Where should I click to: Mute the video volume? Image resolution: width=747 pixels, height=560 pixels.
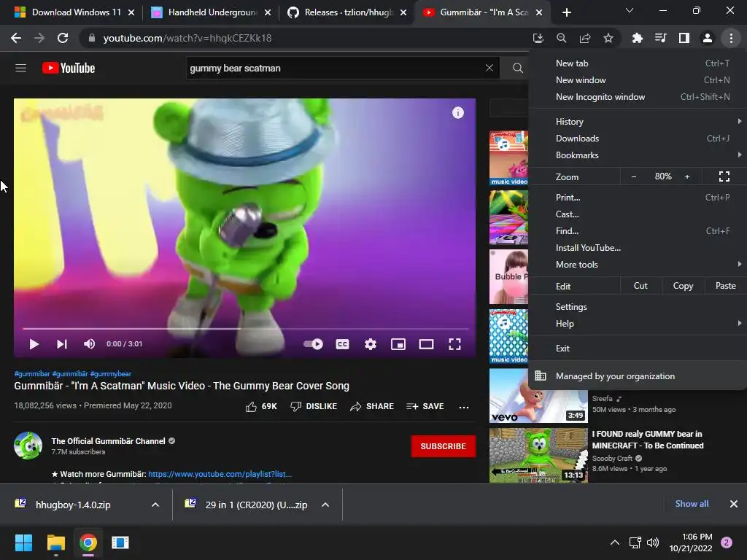pyautogui.click(x=89, y=344)
